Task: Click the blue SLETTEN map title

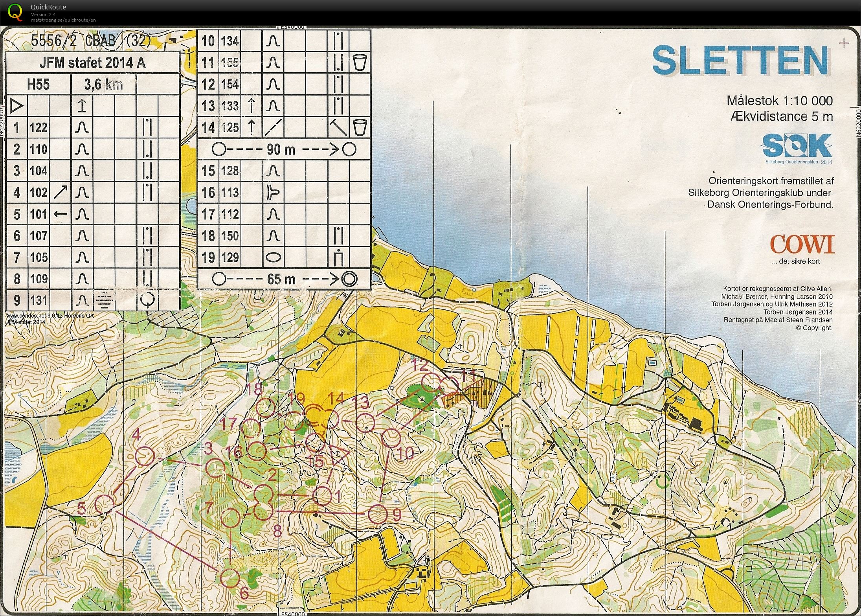Action: (x=742, y=60)
